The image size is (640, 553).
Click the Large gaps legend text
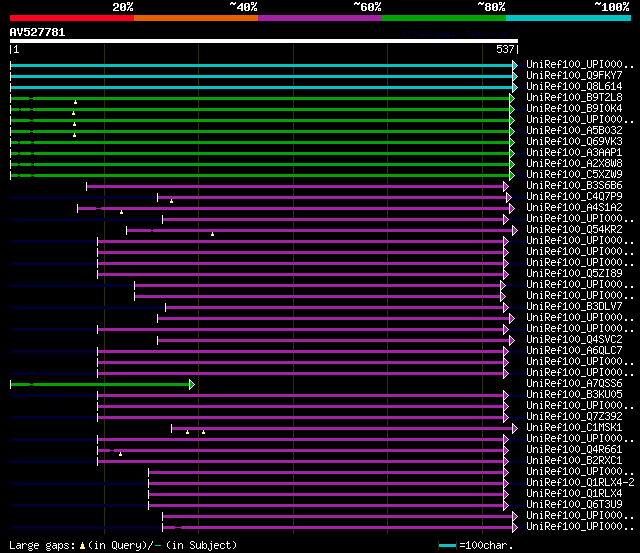tap(42, 546)
